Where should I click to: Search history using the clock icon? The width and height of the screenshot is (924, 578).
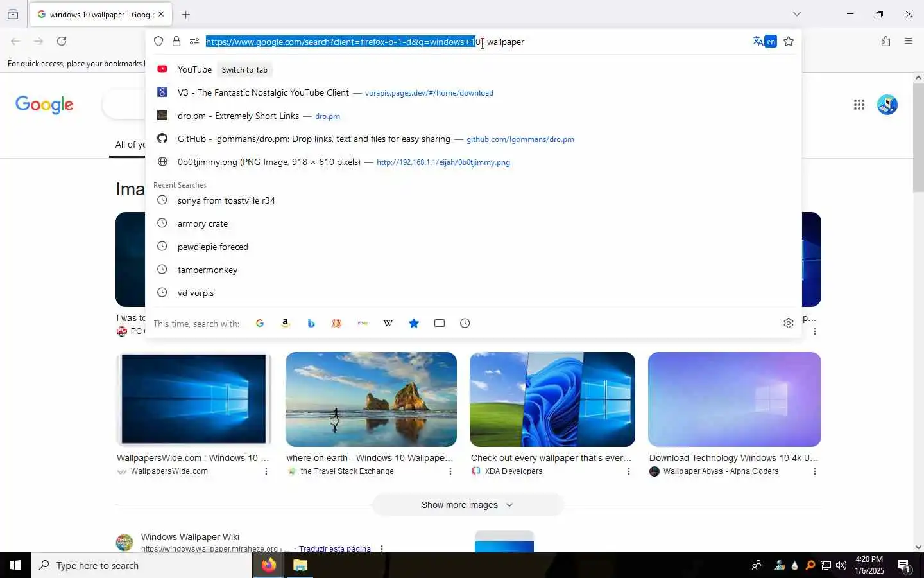tap(465, 323)
